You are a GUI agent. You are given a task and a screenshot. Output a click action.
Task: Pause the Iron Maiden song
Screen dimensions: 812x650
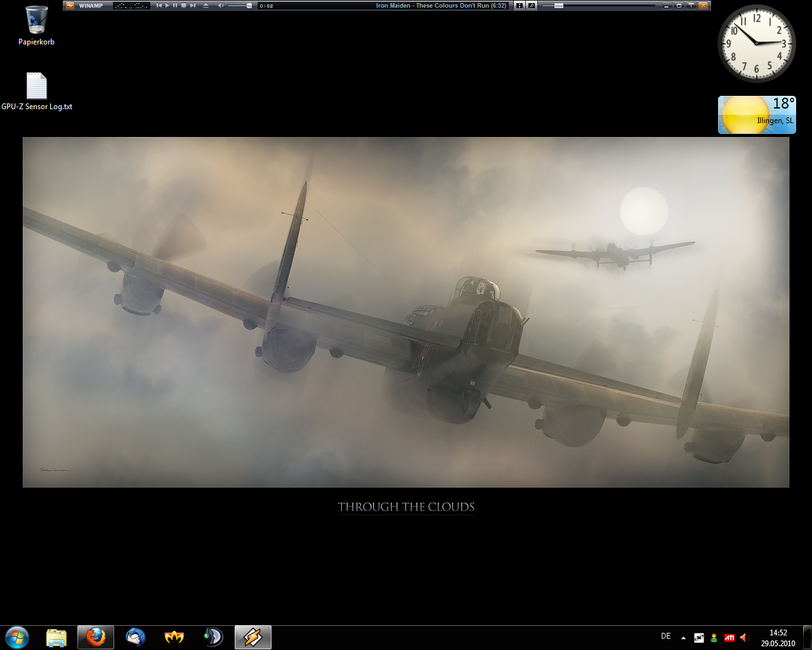click(x=175, y=5)
